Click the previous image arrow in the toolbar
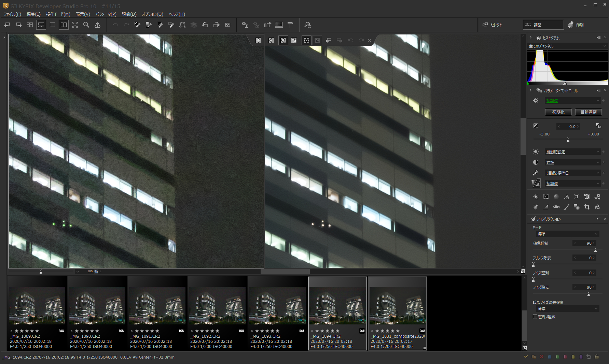This screenshot has width=609, height=364. 7,25
